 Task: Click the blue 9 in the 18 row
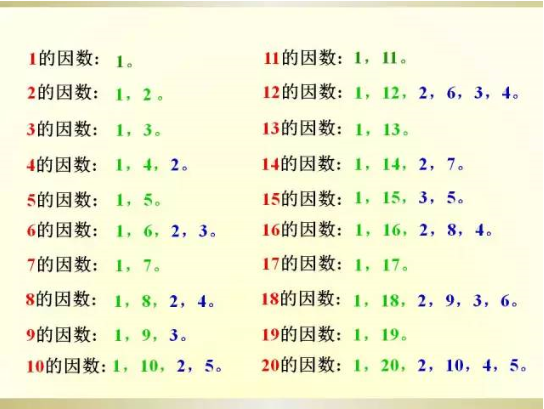point(450,300)
